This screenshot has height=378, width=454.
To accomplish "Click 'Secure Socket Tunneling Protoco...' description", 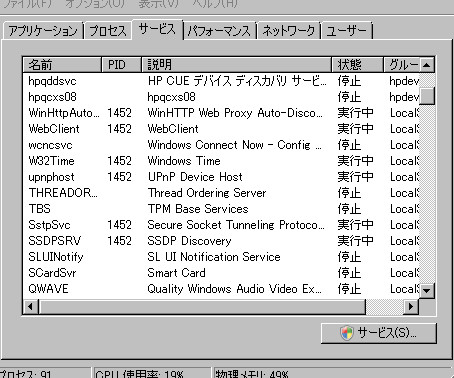I will pos(236,225).
